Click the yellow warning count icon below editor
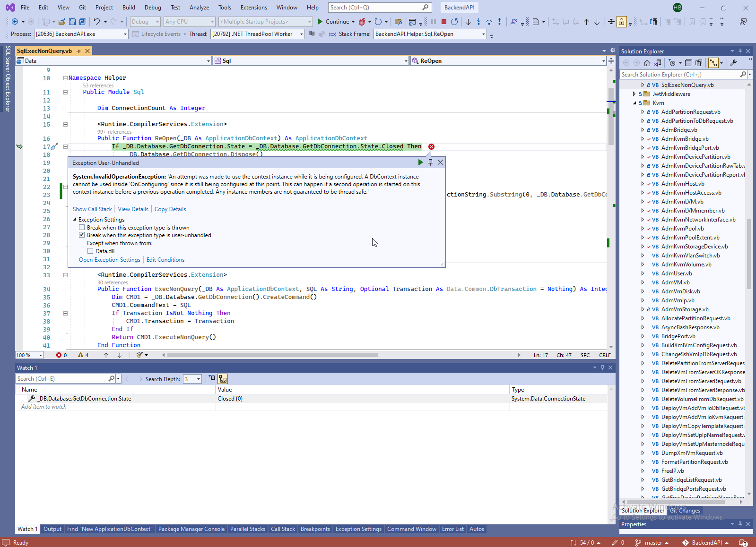Screen dimensions: 756x547 (80, 355)
